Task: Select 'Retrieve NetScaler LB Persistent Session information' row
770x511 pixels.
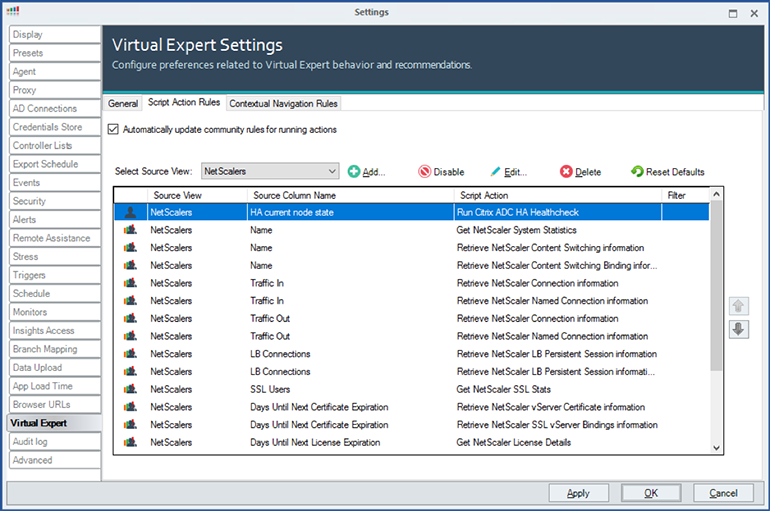Action: point(412,353)
